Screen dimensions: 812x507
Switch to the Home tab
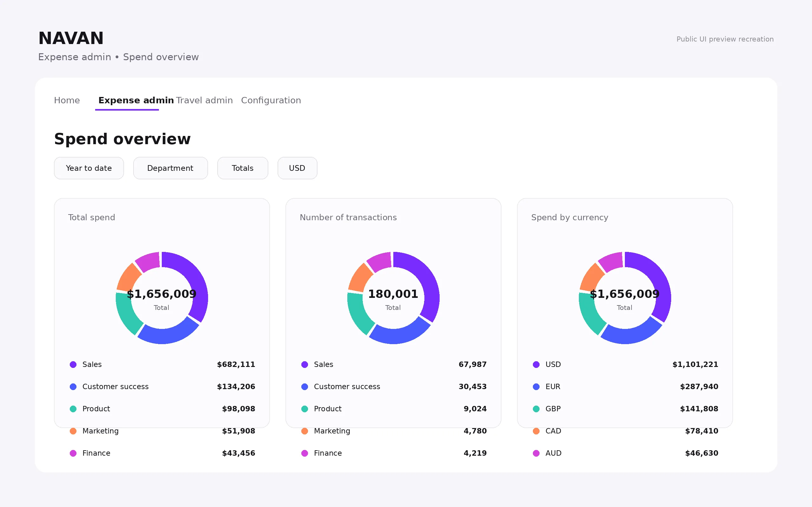(x=67, y=100)
